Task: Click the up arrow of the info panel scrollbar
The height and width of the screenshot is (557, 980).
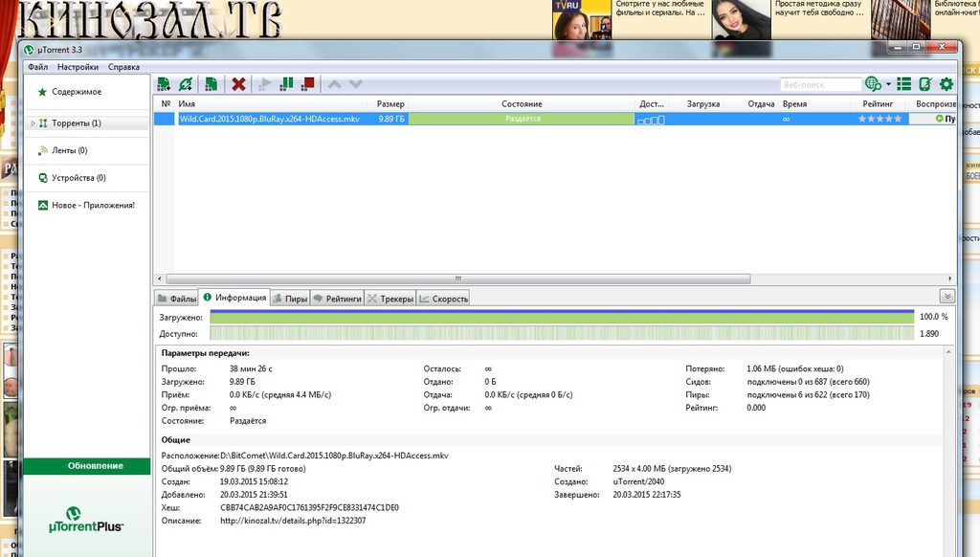Action: click(948, 352)
